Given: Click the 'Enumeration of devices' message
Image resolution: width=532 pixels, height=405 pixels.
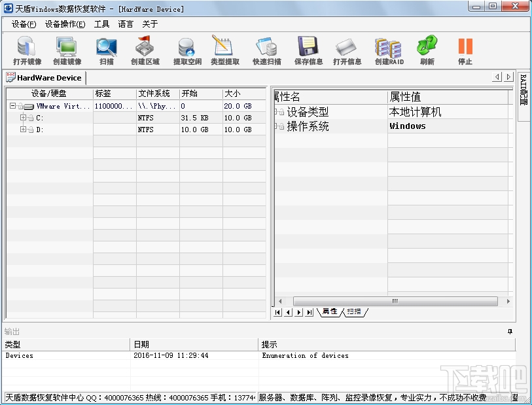Looking at the screenshot, I should (305, 355).
